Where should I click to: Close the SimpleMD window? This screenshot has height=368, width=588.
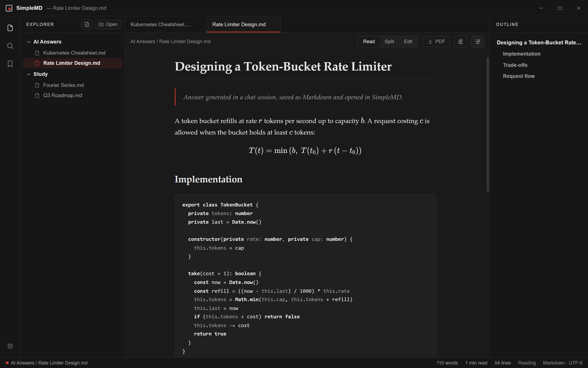(579, 8)
